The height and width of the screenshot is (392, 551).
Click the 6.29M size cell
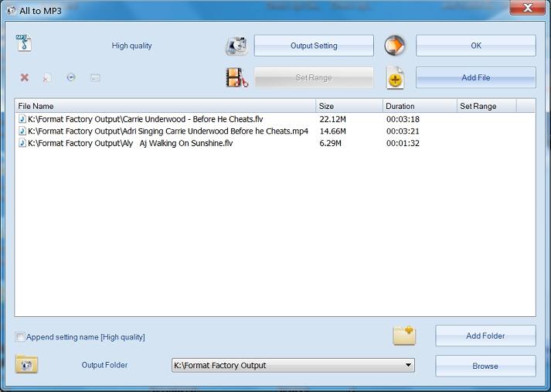point(330,143)
